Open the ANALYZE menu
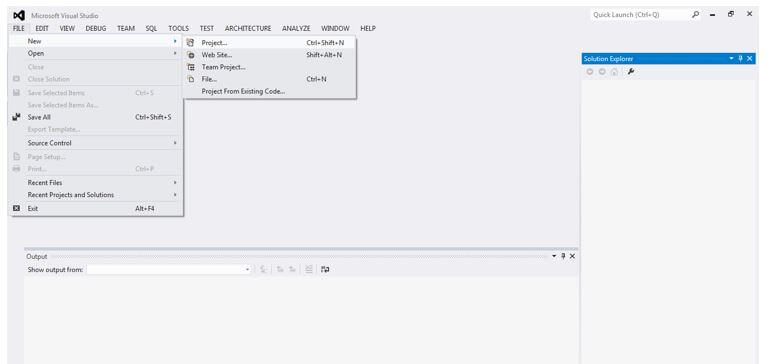Viewport: 768px width, 364px height. [x=296, y=28]
